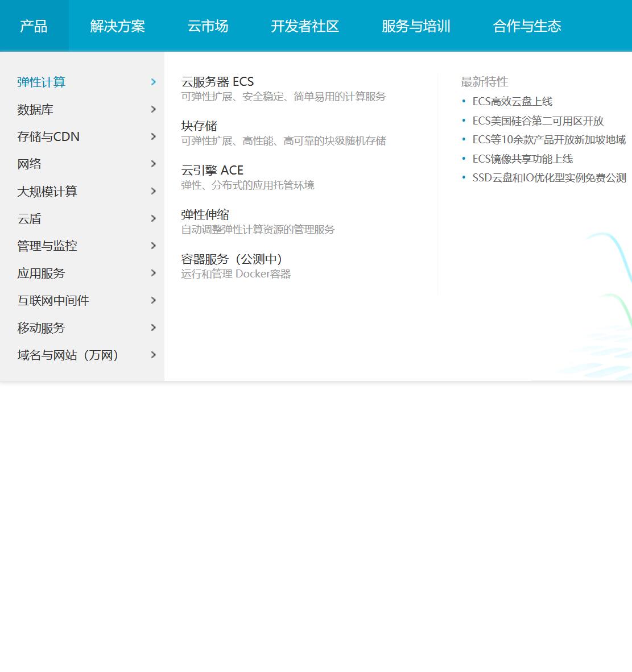Open the 块存储 product link

(199, 126)
